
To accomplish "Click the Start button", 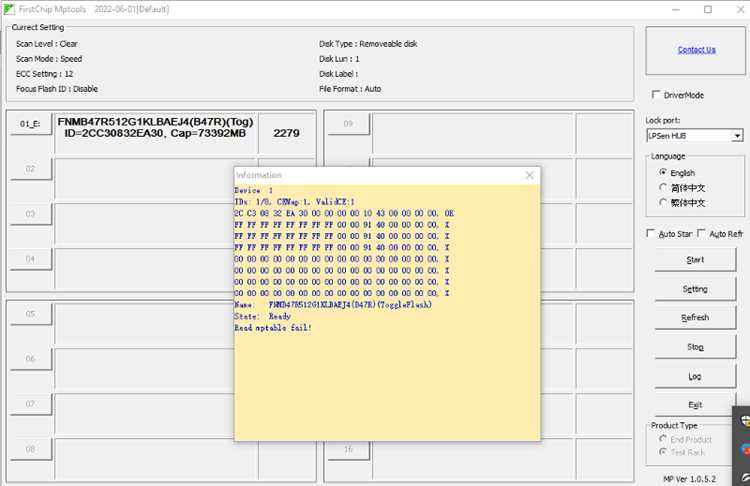I will [695, 260].
